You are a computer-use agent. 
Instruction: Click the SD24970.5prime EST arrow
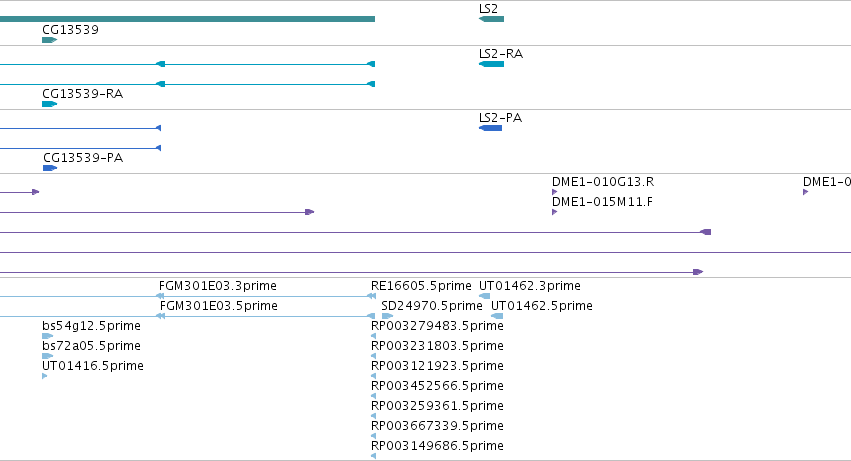387,316
